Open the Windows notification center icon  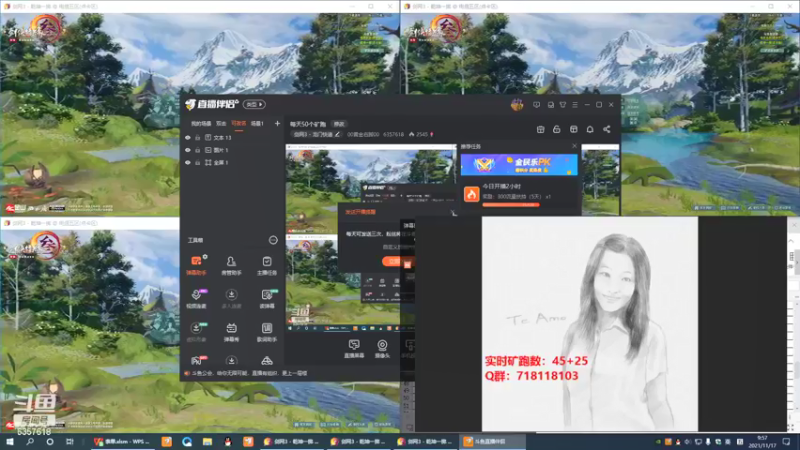[x=786, y=441]
